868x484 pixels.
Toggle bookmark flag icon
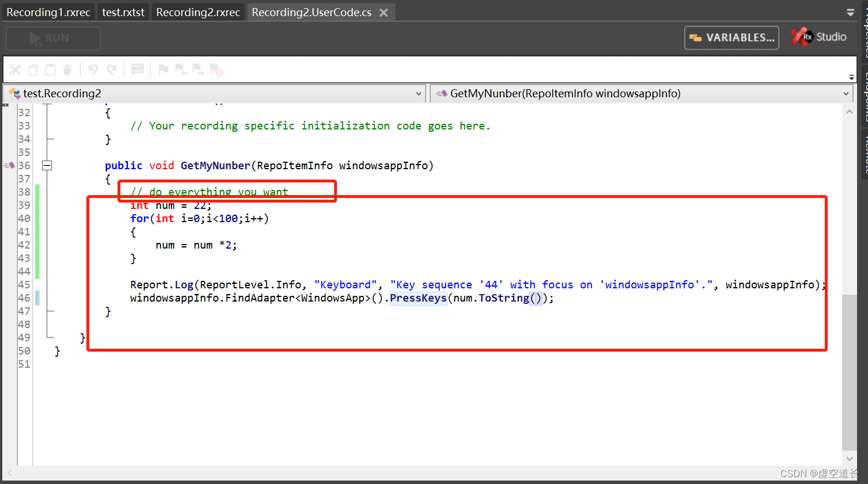[164, 70]
